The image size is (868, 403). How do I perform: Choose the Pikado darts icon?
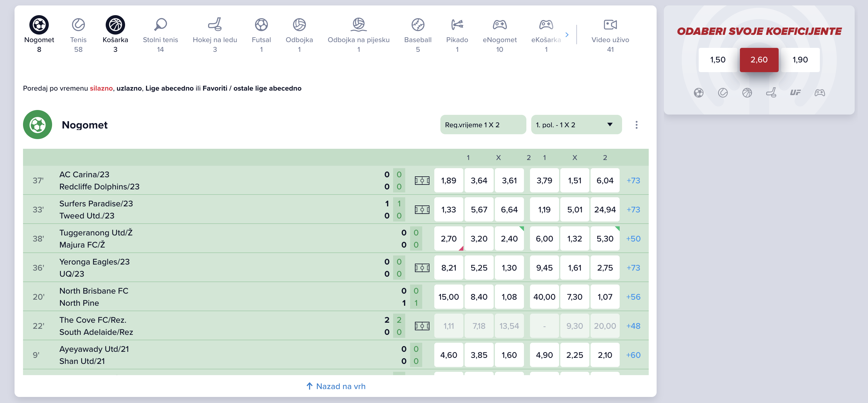pos(457,25)
